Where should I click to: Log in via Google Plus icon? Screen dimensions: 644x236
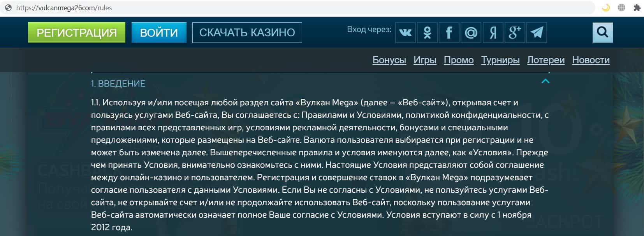pos(514,32)
